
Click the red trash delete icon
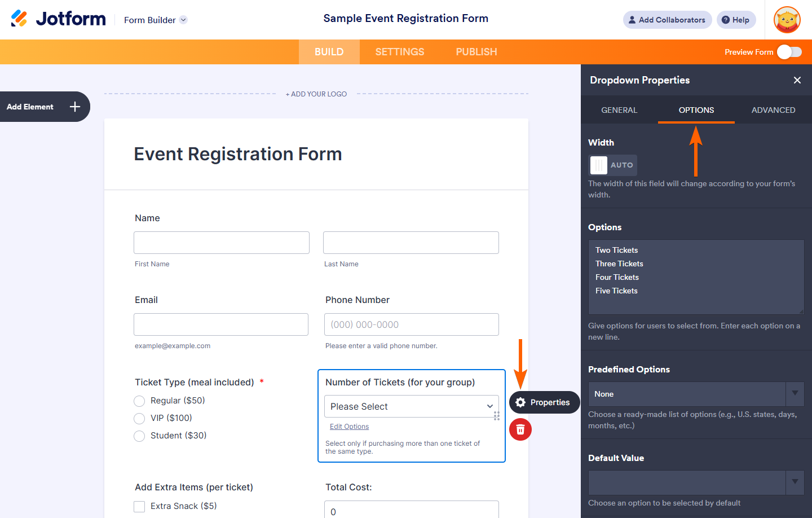coord(520,429)
